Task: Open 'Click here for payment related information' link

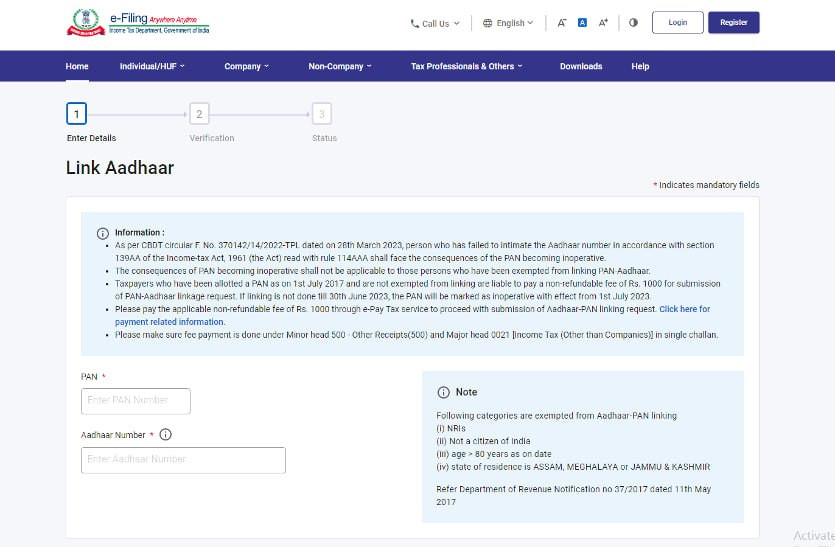Action: 684,309
